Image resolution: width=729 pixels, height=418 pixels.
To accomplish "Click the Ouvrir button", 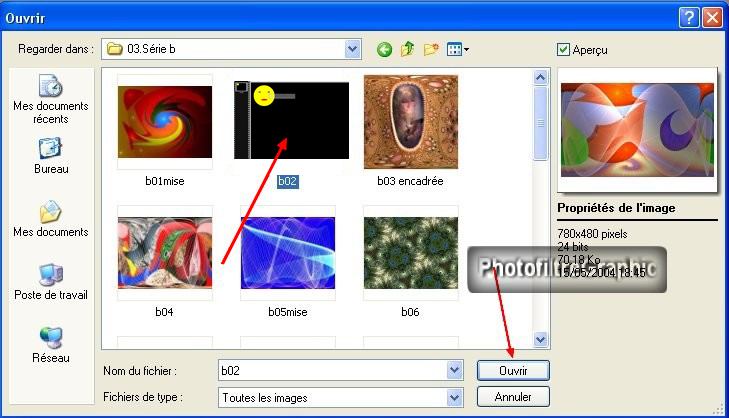I will [x=513, y=370].
